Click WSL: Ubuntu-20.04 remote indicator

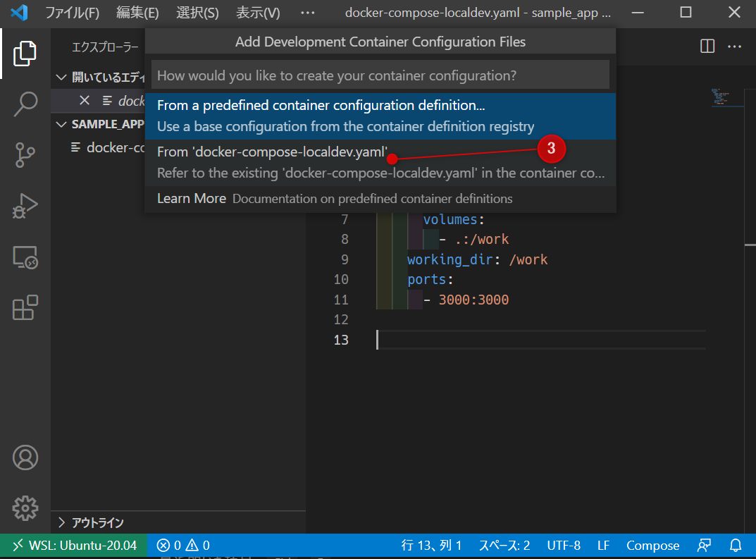click(x=74, y=546)
